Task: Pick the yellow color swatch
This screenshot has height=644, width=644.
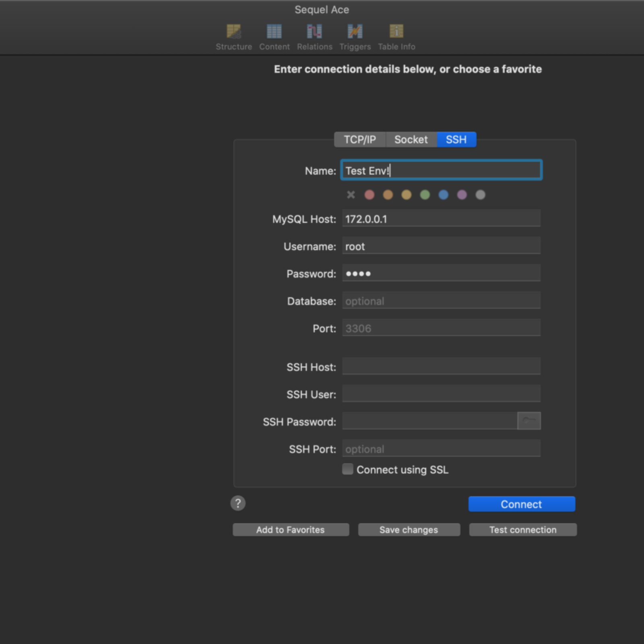Action: pos(407,195)
